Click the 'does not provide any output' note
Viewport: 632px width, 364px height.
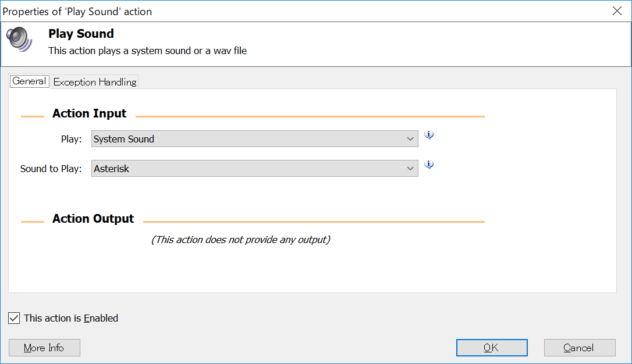tap(240, 240)
